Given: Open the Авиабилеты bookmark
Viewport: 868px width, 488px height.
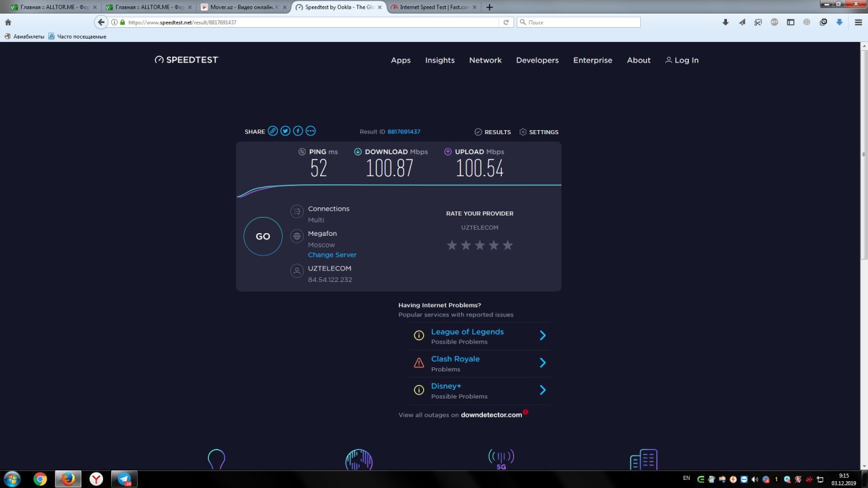Looking at the screenshot, I should point(24,37).
